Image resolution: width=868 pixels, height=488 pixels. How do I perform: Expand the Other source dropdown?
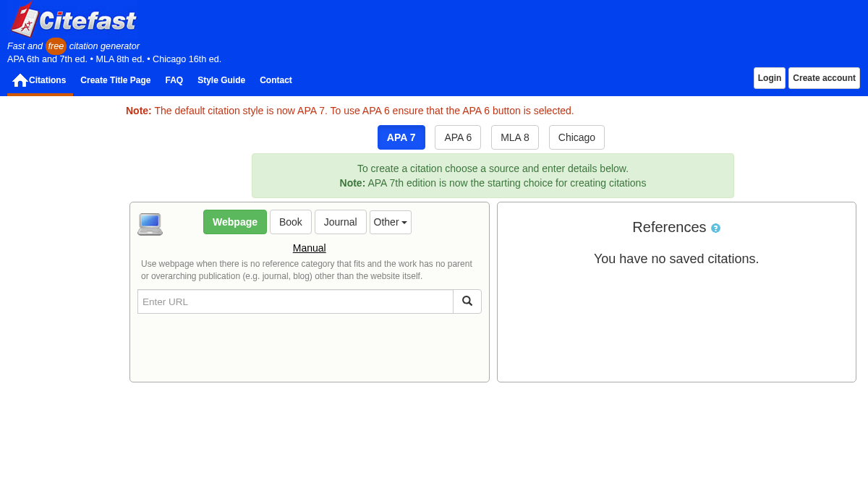[x=391, y=222]
